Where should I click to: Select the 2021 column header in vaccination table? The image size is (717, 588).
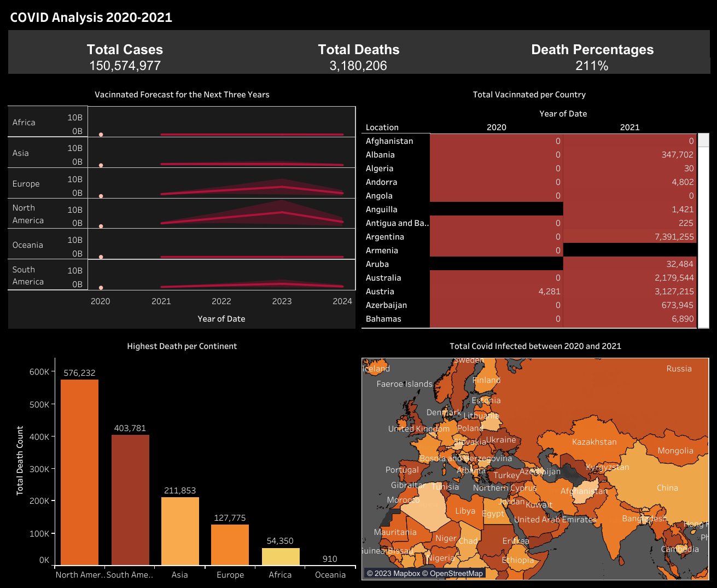(629, 127)
